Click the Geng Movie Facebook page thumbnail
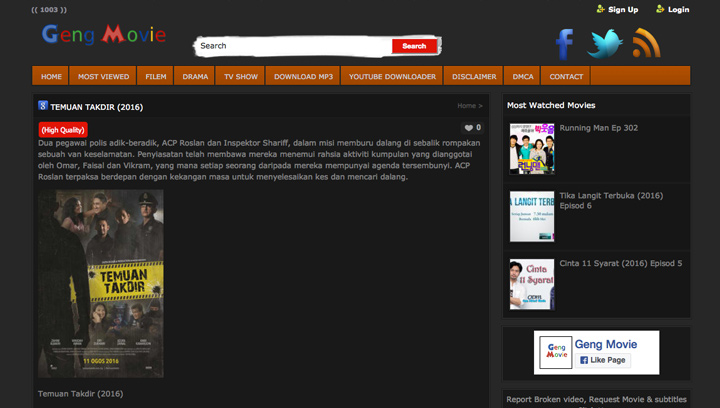Screen dimensions: 720x408 click(x=556, y=352)
